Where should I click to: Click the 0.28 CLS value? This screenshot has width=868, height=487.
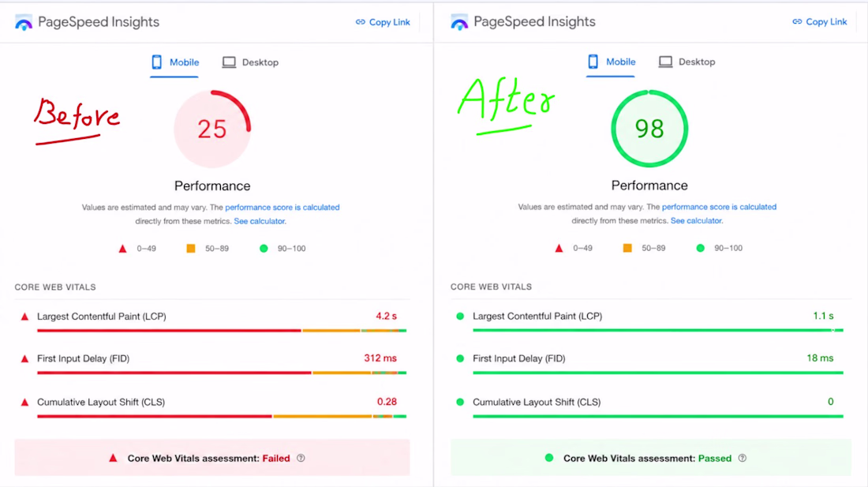click(x=387, y=402)
